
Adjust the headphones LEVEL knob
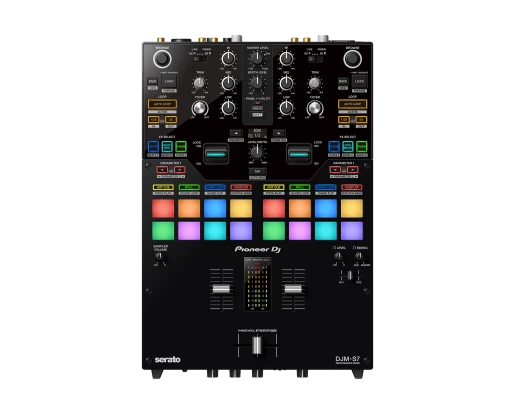click(338, 256)
